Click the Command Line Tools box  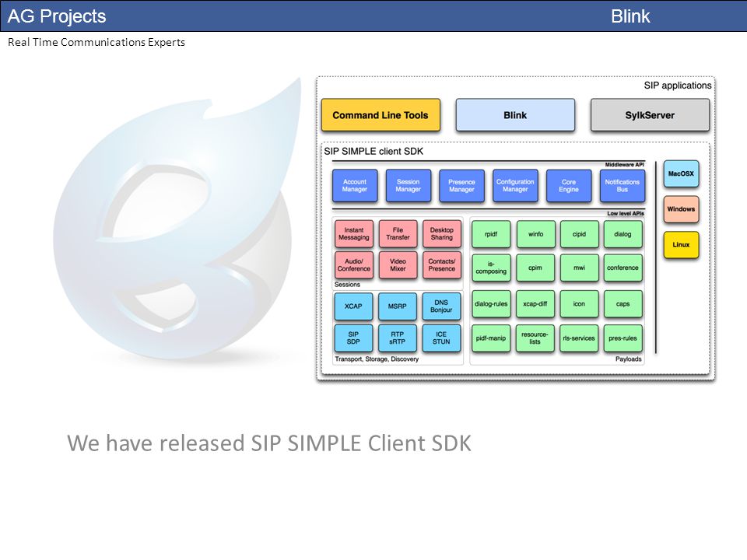click(381, 115)
